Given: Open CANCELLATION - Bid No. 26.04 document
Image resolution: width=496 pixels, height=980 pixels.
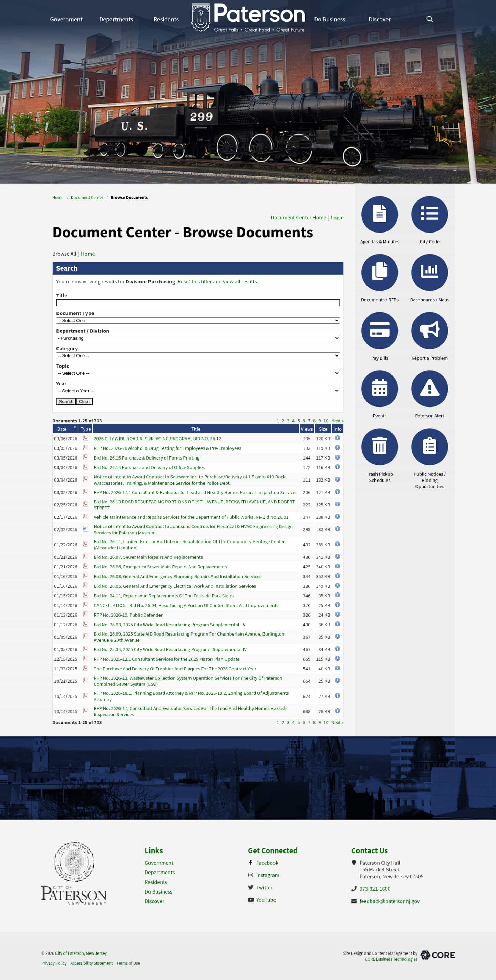Looking at the screenshot, I should click(186, 605).
